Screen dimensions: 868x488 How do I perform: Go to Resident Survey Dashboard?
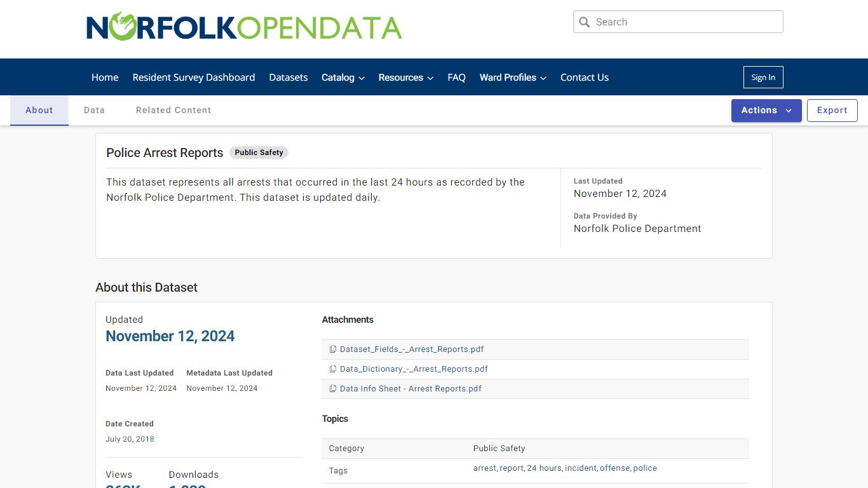pyautogui.click(x=194, y=78)
